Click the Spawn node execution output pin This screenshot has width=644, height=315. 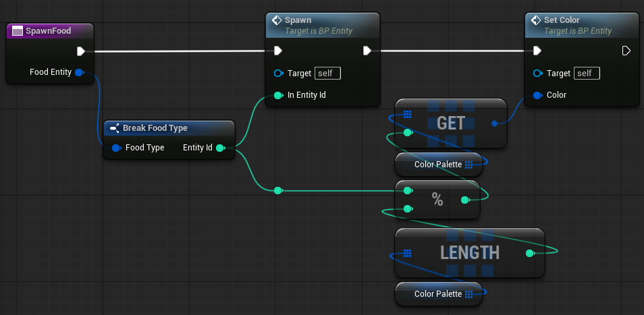[x=367, y=51]
